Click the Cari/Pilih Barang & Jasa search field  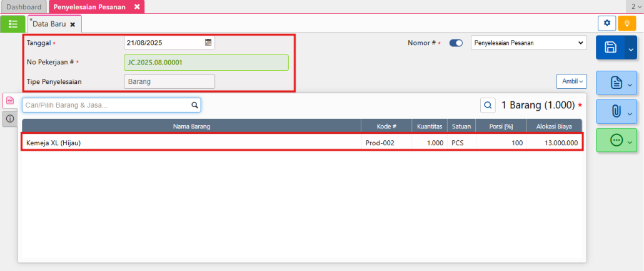pos(106,105)
